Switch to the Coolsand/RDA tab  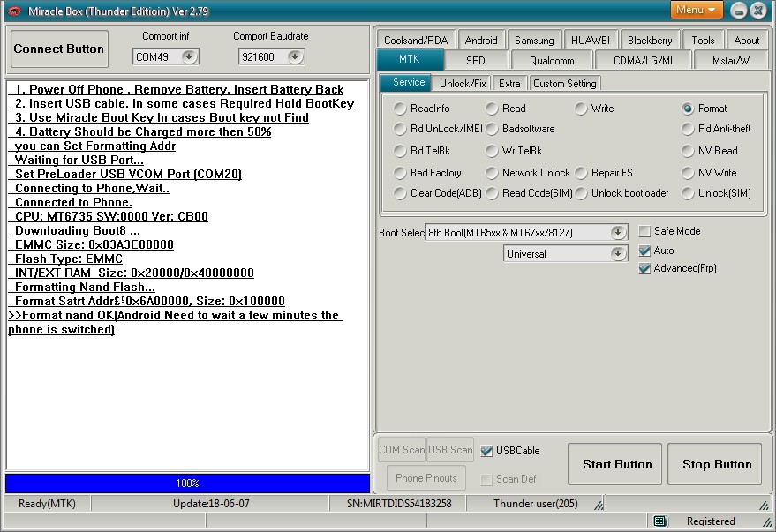pyautogui.click(x=416, y=40)
